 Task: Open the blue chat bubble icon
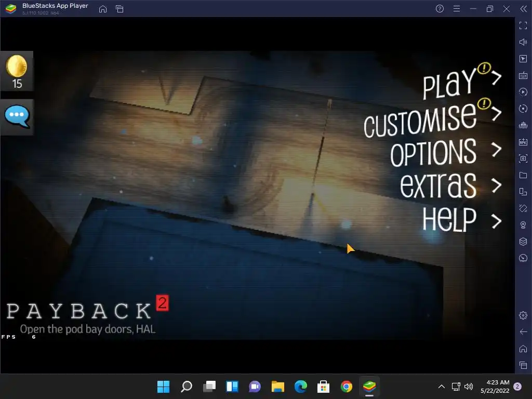17,116
